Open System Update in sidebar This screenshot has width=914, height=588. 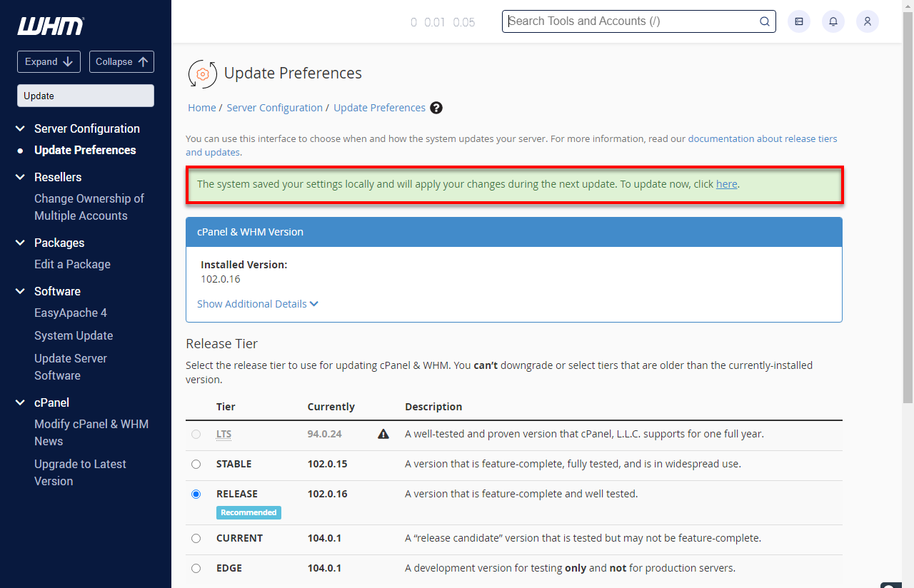(74, 335)
